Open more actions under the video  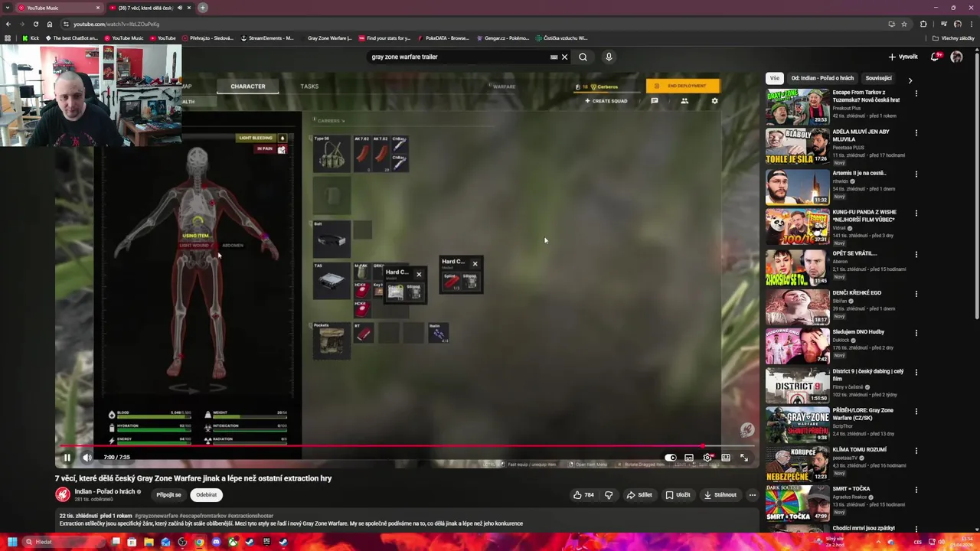(753, 495)
